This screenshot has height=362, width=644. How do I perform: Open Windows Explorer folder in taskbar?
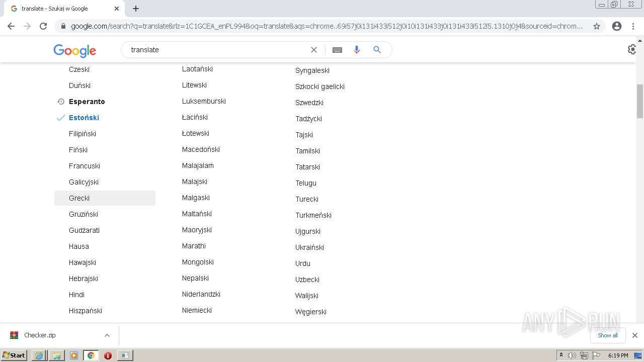coord(56,355)
